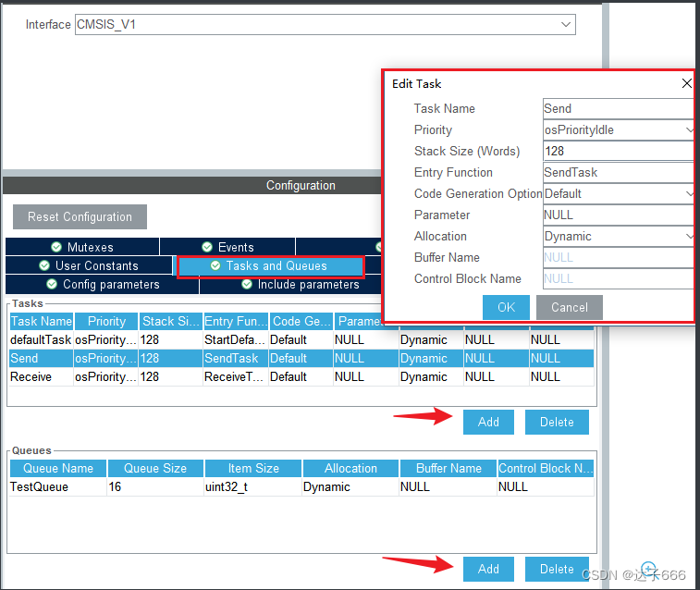Image resolution: width=700 pixels, height=590 pixels.
Task: Click the Entry Fun... column header
Action: click(x=236, y=321)
